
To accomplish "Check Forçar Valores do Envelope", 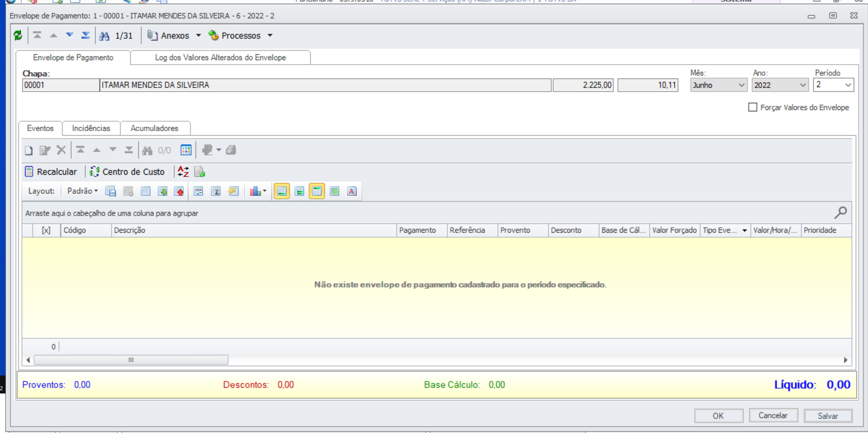I will 753,107.
